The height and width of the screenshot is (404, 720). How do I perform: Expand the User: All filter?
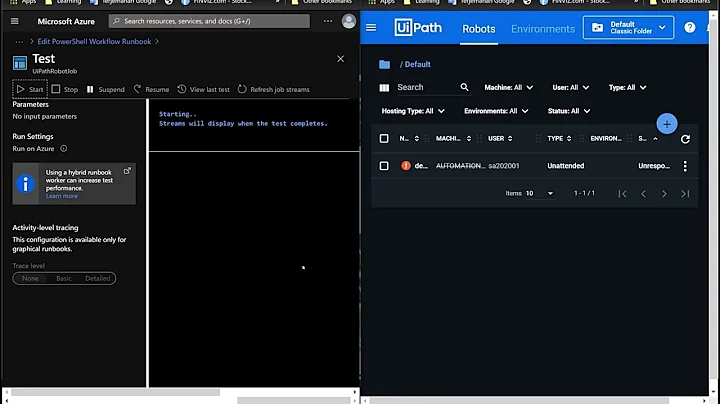click(x=570, y=87)
